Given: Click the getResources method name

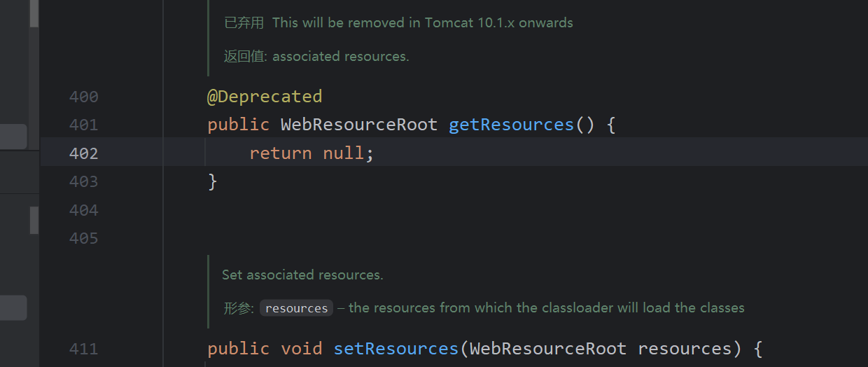Looking at the screenshot, I should pyautogui.click(x=511, y=125).
